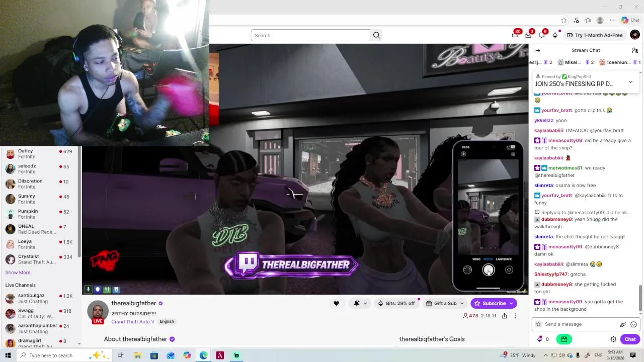The image size is (644, 362).
Task: Open browser favorites list icon
Action: (x=588, y=20)
